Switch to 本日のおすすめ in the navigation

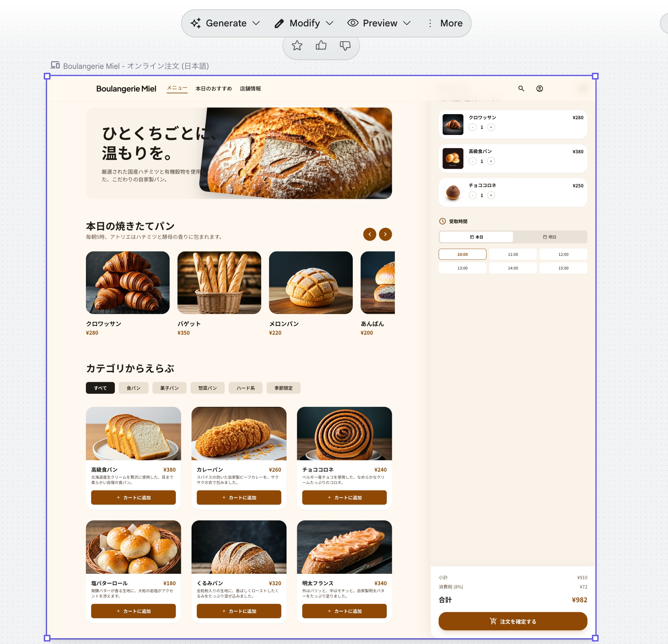[x=214, y=88]
